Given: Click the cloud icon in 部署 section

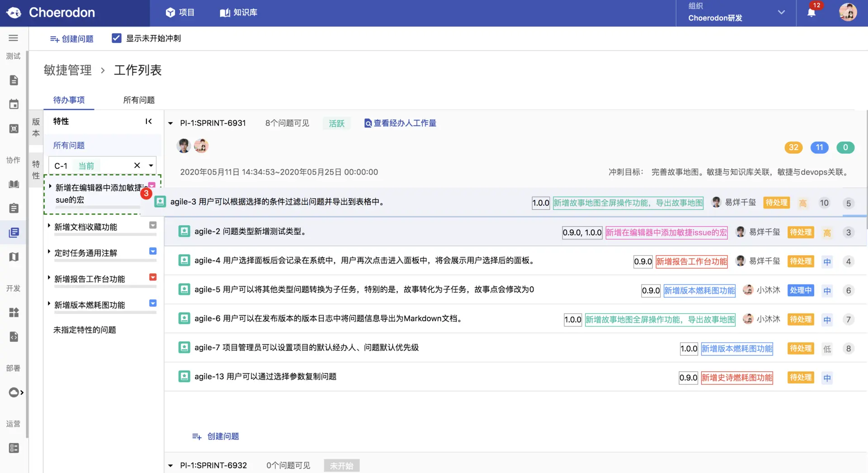Looking at the screenshot, I should coord(13,392).
